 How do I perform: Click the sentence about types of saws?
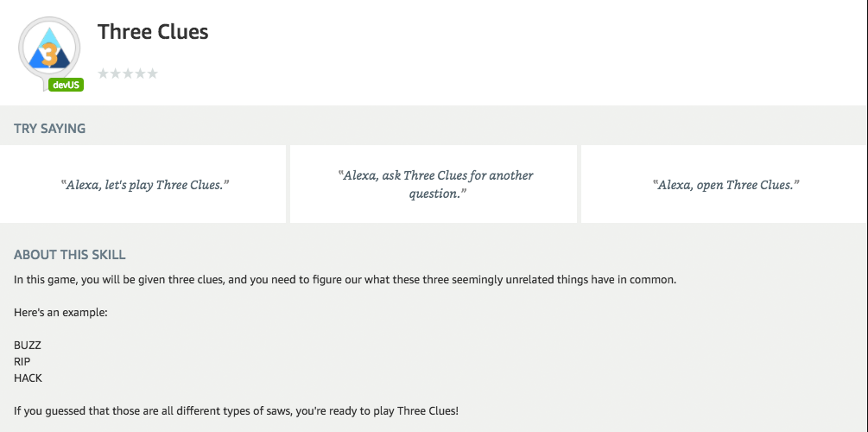point(236,410)
